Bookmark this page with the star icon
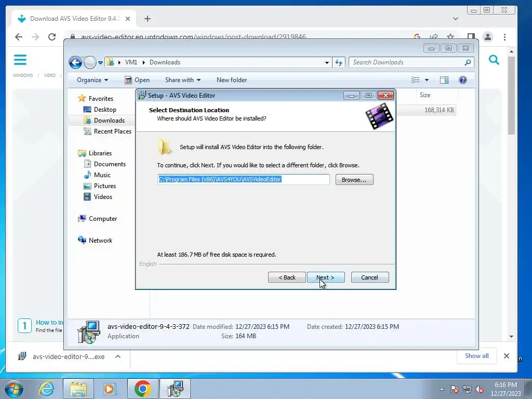Screen dimensions: 532x399 tap(450, 37)
